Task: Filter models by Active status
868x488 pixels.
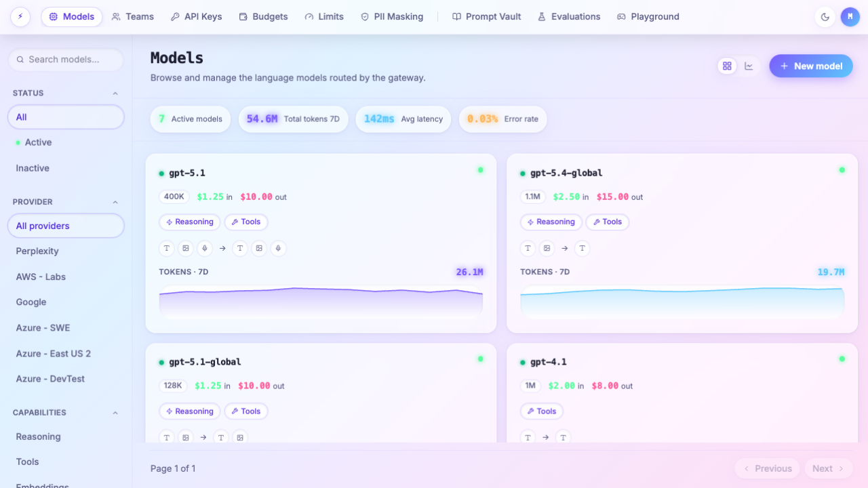Action: (x=66, y=142)
